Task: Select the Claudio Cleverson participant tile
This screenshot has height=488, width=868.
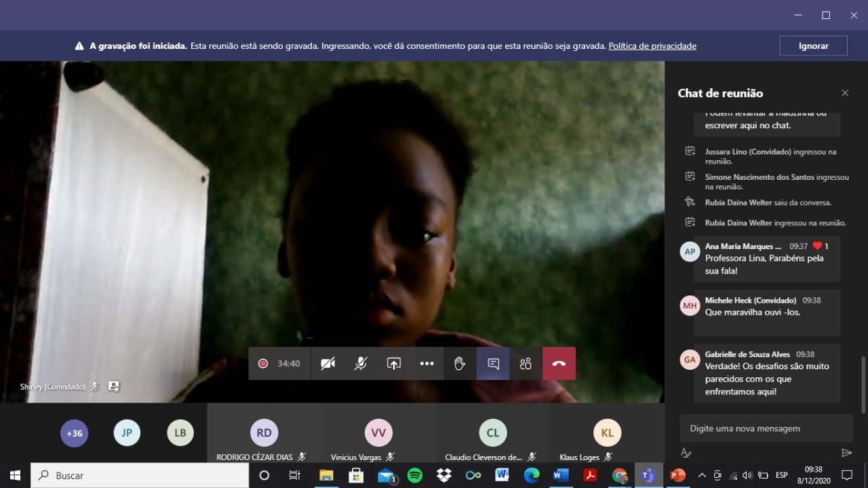Action: tap(493, 433)
